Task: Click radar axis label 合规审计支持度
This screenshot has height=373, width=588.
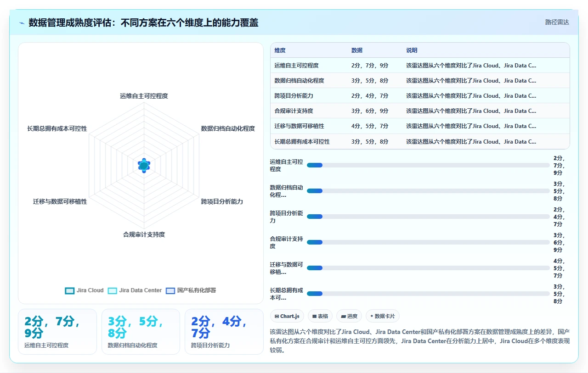Action: tap(144, 234)
